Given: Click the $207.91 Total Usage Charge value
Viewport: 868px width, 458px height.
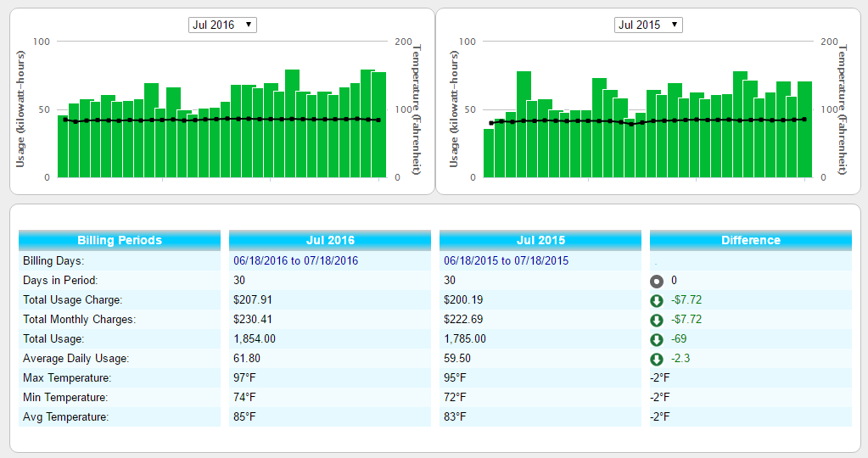Looking at the screenshot, I should point(253,299).
